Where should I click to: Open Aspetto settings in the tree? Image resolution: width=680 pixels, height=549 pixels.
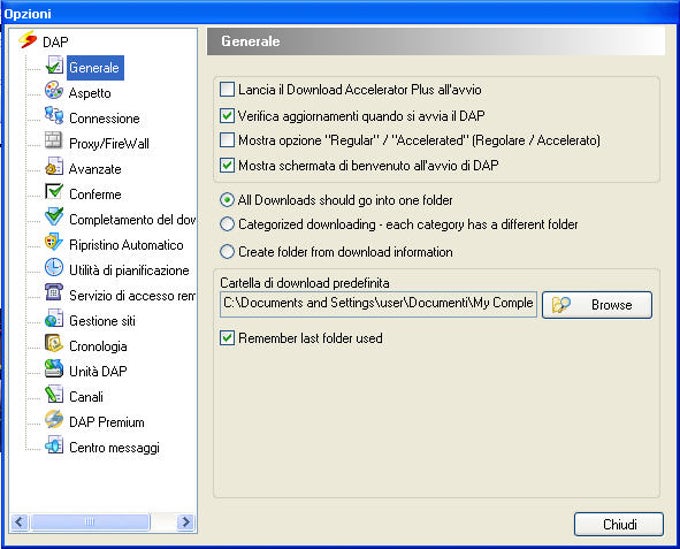tap(90, 93)
